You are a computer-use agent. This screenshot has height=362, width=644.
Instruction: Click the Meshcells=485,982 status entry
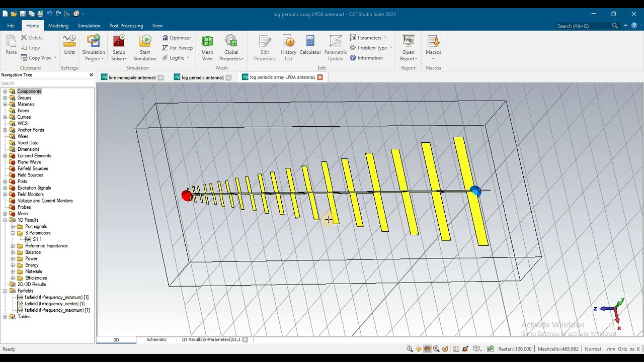tap(558, 349)
